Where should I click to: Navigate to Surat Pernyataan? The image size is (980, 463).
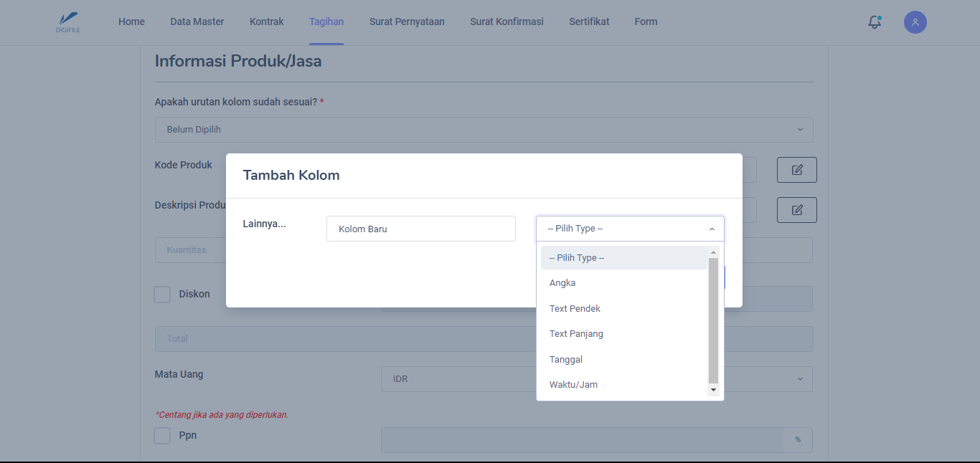[406, 22]
